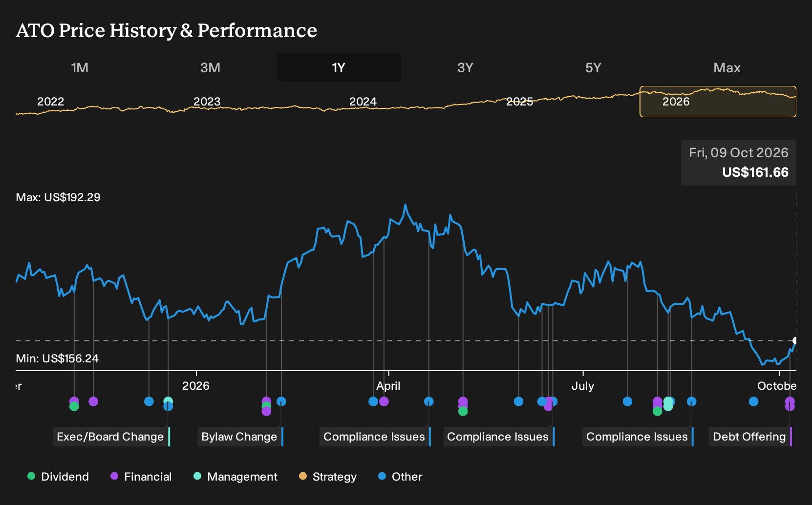
Task: Open Compliance Issues label beside Bylaw Change
Action: (375, 437)
